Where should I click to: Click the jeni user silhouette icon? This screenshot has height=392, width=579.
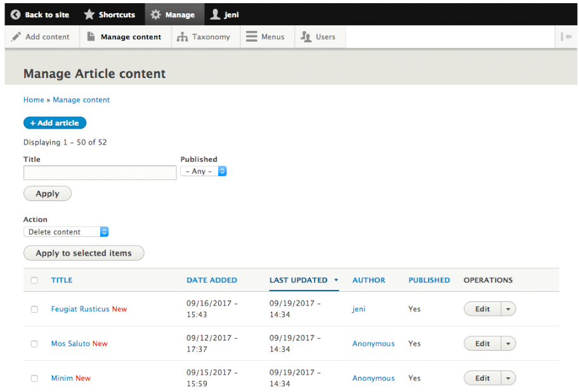[215, 15]
